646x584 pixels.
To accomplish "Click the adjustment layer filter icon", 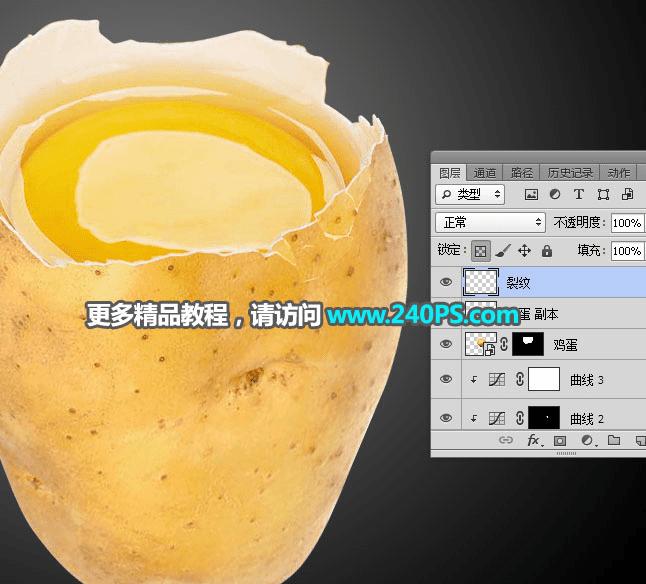I will (x=555, y=194).
